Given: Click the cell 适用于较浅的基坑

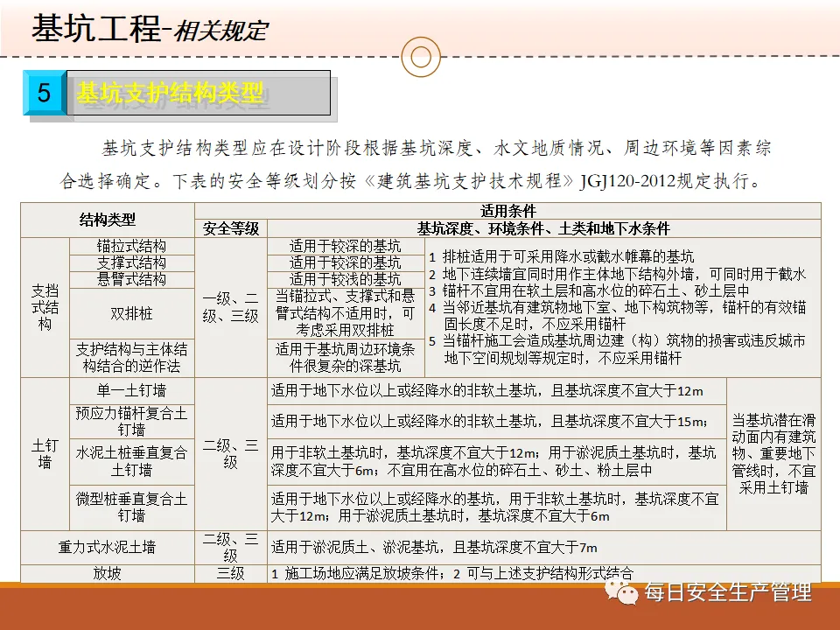Looking at the screenshot, I should pyautogui.click(x=346, y=280).
